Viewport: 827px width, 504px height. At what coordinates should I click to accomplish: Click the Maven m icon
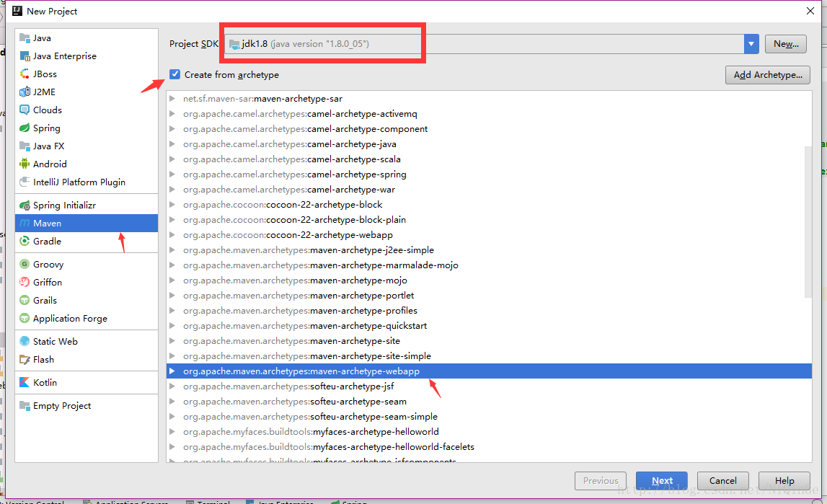25,223
